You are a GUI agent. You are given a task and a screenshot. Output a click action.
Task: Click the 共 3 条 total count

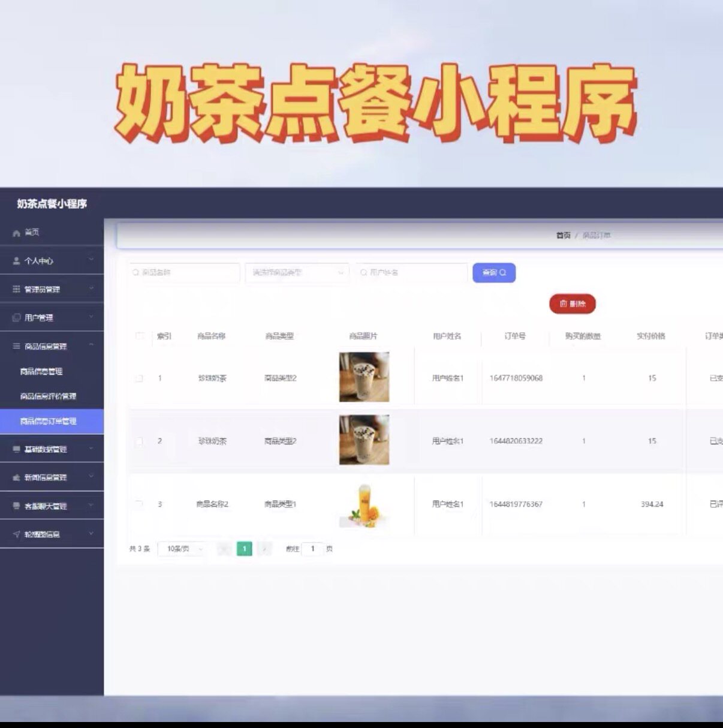140,549
